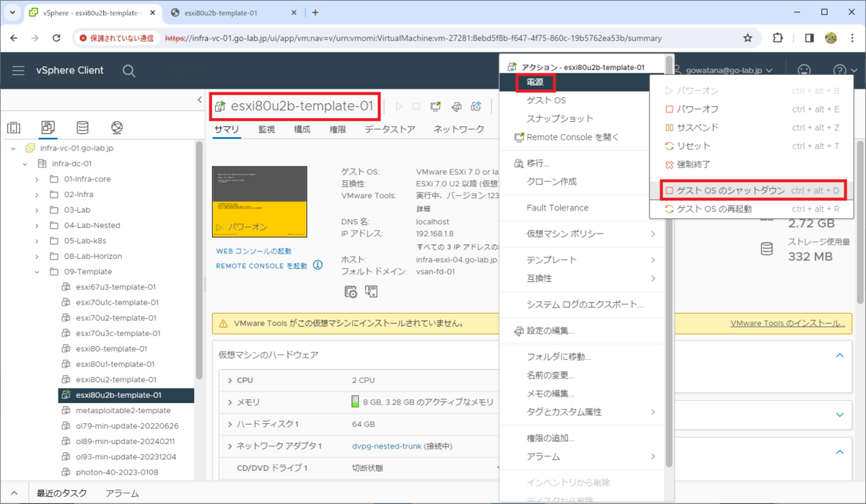Screen dimensions: 866x504
Task: Expand the bottom 最近のタスク panel arrow
Action: click(x=14, y=493)
